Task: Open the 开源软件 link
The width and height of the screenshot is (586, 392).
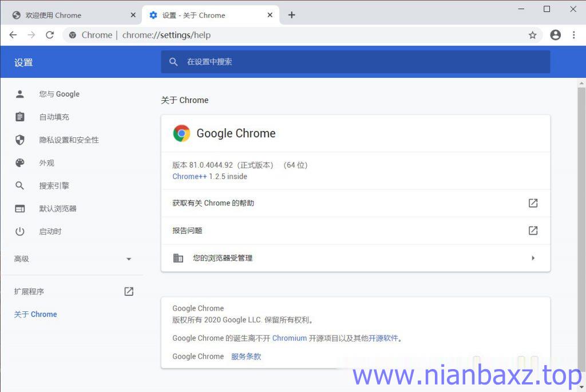Action: click(383, 338)
